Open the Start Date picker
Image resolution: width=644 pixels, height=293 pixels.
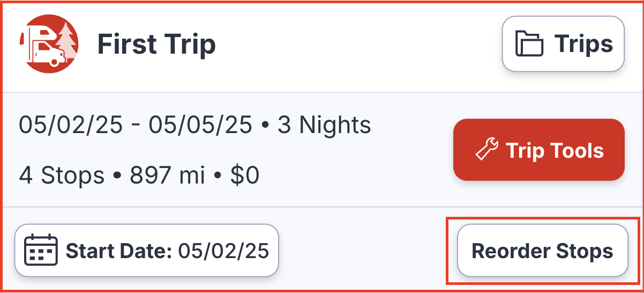147,251
